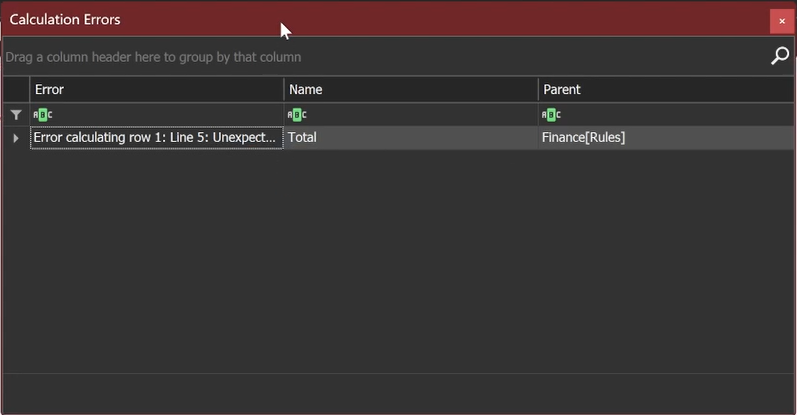Screen dimensions: 797x415
Task: Click the funnel filter icon in filter row
Action: (x=15, y=115)
